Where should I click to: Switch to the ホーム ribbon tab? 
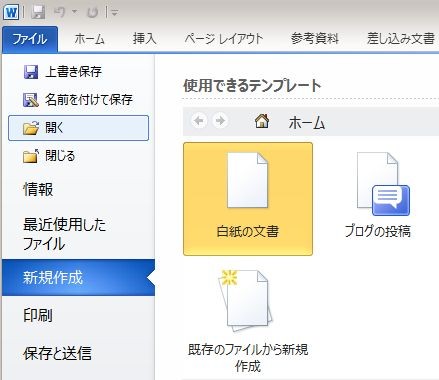[89, 39]
